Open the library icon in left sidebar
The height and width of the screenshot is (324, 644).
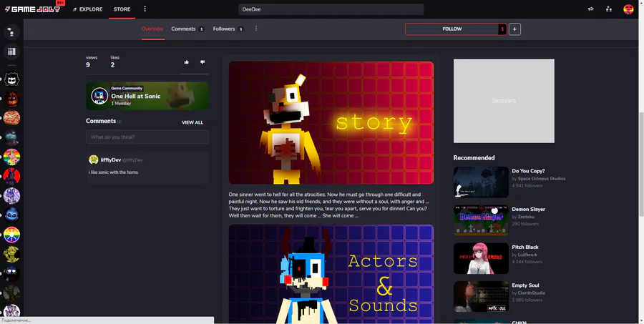tap(11, 51)
